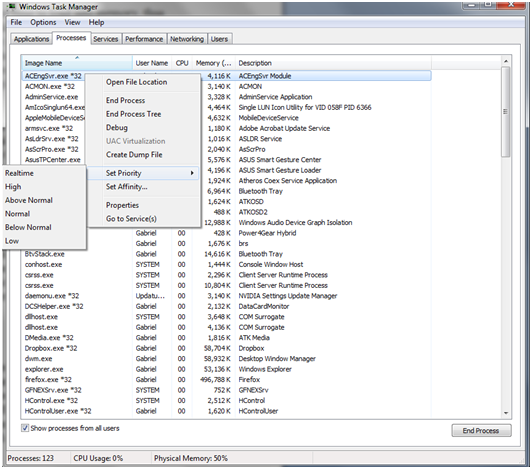Viewport: 532px width, 469px height.
Task: Choose End Process Tree in context menu
Action: (133, 114)
